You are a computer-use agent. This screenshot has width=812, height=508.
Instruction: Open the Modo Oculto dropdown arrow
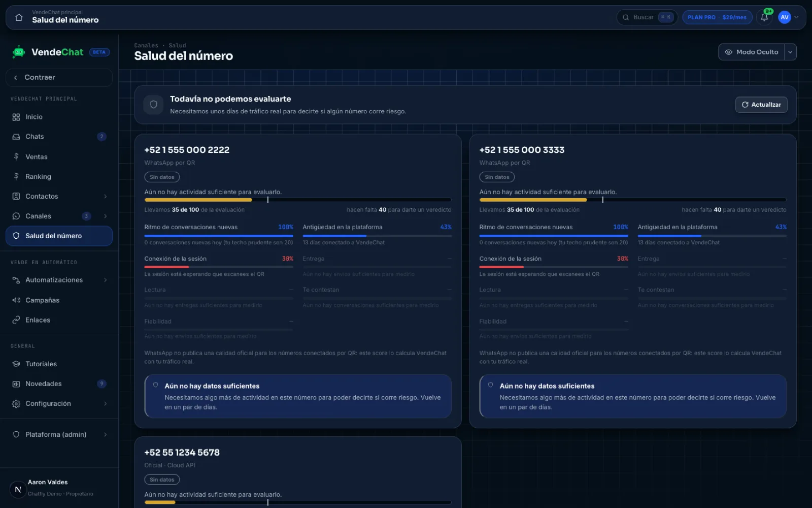click(790, 52)
